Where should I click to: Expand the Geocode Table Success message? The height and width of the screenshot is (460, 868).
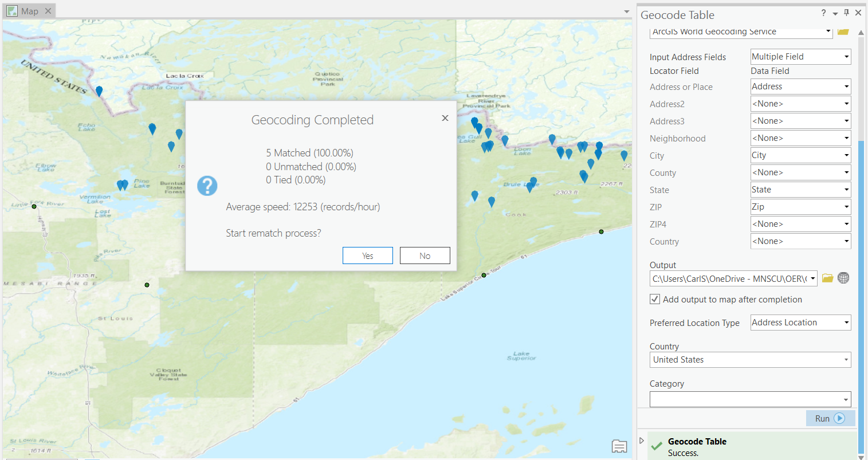[x=641, y=440]
